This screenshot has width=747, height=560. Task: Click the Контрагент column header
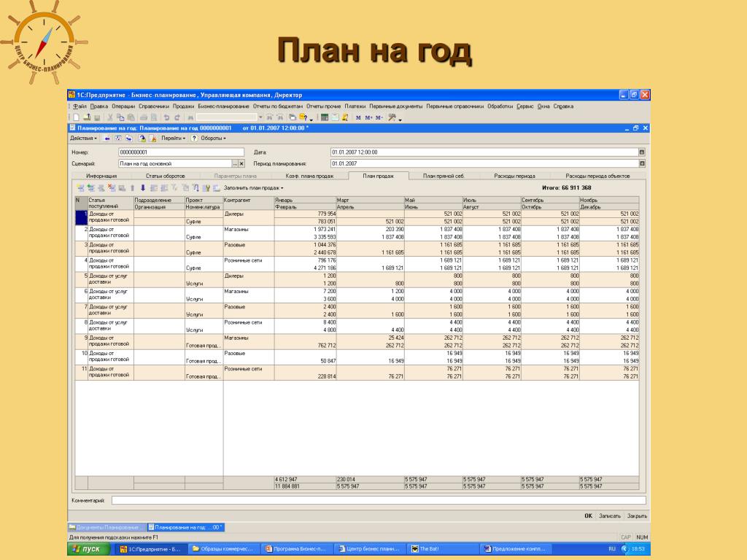point(249,203)
